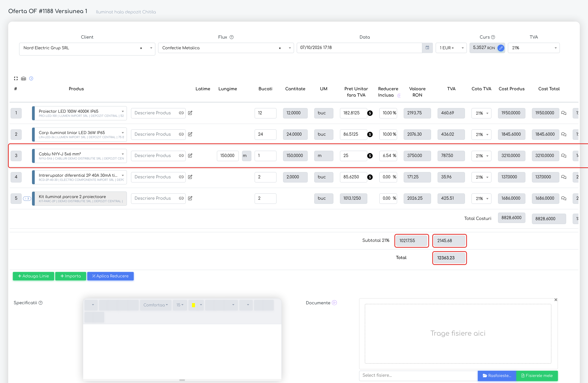Screen dimensions: 588x383
Task: Click Pret Unitar field of Intrerupator row
Action: pyautogui.click(x=353, y=177)
